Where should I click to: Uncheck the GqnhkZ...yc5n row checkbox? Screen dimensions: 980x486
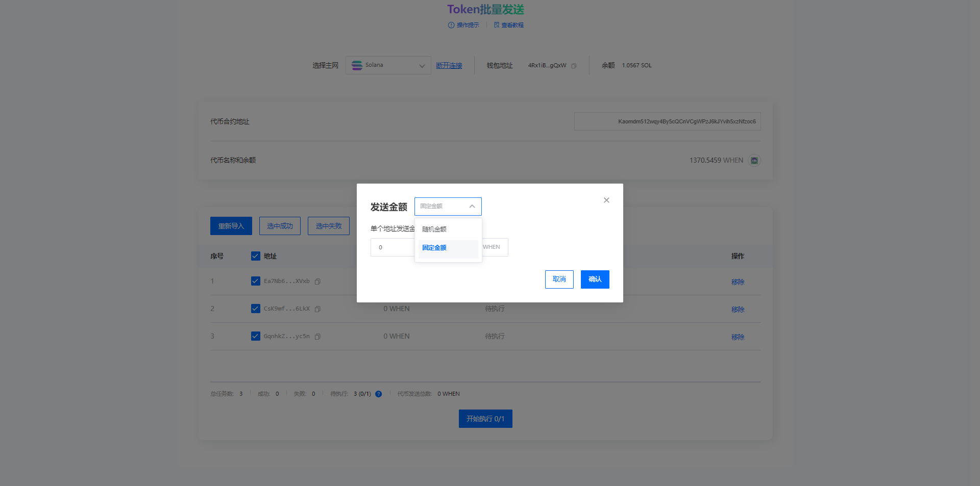click(256, 336)
